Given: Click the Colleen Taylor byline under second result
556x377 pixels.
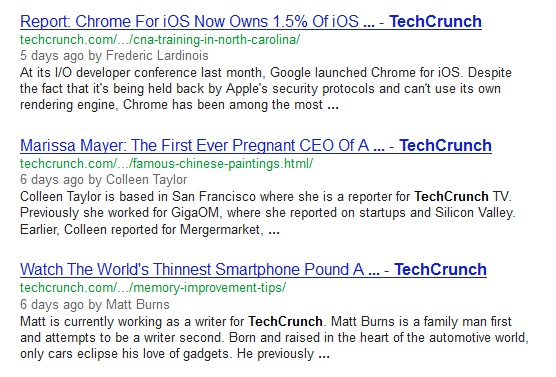Looking at the screenshot, I should 104,179.
